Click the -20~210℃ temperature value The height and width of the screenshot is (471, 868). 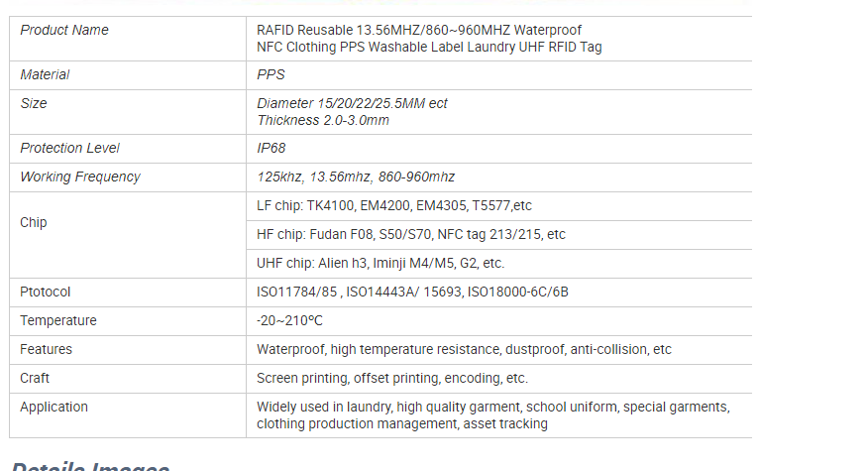click(x=289, y=321)
